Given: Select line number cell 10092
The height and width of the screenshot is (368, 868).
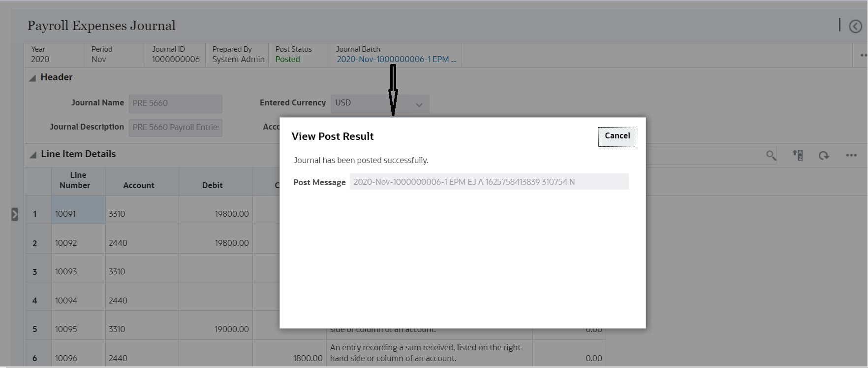Looking at the screenshot, I should [78, 239].
